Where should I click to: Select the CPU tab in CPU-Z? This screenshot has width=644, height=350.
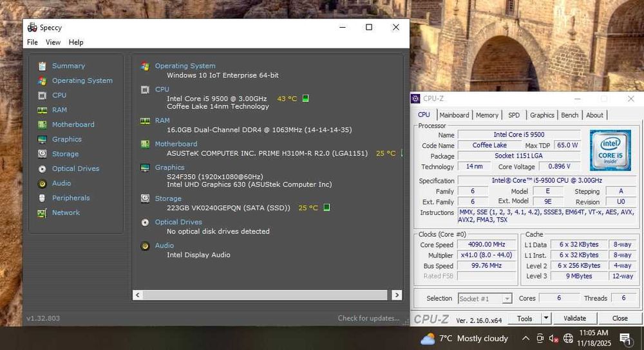(424, 115)
